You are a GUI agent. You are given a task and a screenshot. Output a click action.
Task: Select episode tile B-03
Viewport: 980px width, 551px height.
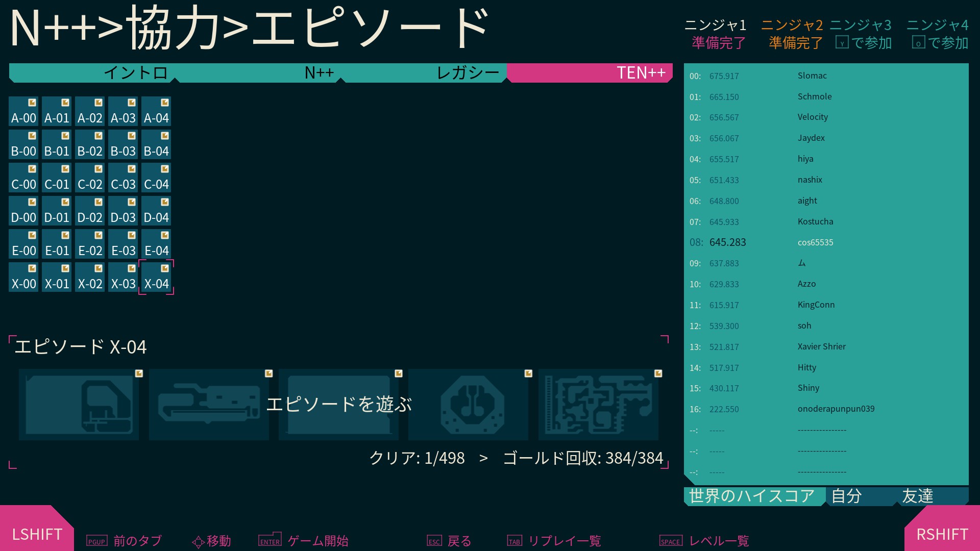point(123,144)
